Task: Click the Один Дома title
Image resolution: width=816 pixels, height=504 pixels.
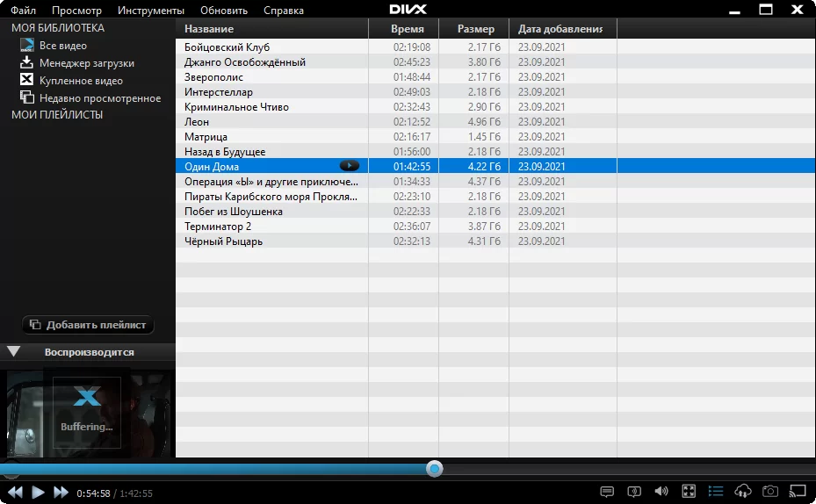Action: click(x=212, y=167)
